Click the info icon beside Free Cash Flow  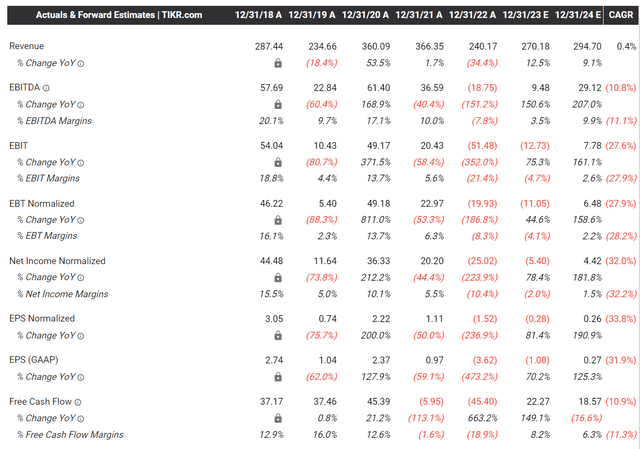pos(78,402)
